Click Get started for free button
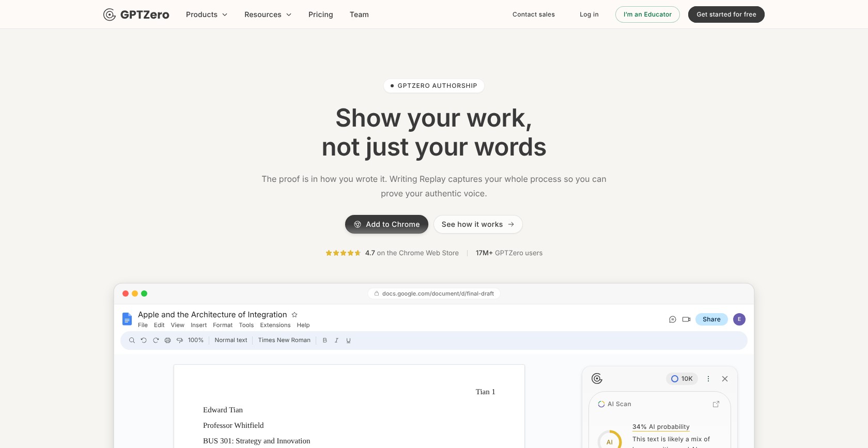The height and width of the screenshot is (448, 868). pos(726,14)
